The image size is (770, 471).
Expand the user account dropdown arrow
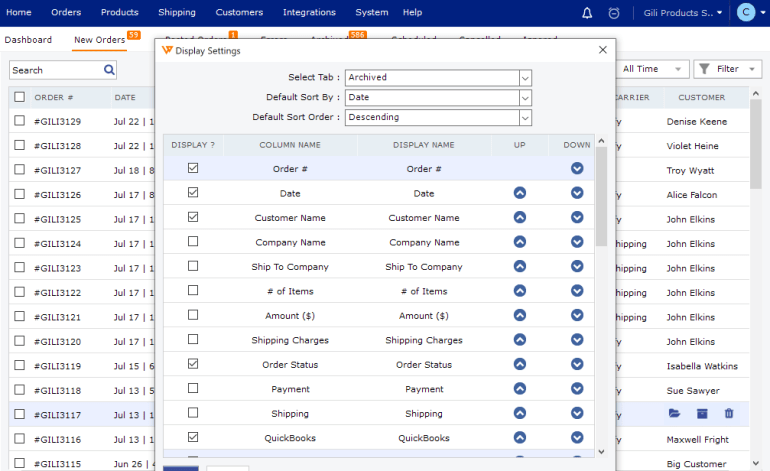click(x=763, y=13)
